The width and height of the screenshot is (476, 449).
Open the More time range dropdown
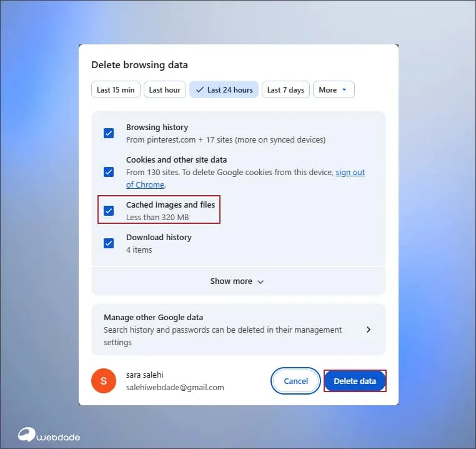point(334,90)
